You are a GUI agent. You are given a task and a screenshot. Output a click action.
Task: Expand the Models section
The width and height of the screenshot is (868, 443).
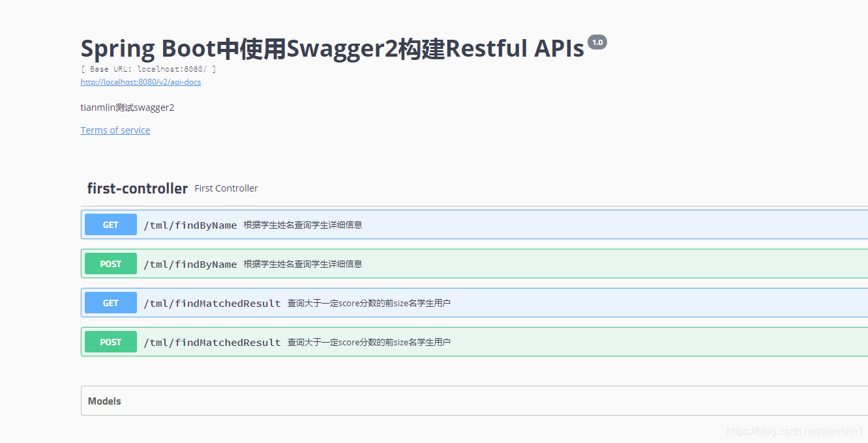tap(474, 401)
